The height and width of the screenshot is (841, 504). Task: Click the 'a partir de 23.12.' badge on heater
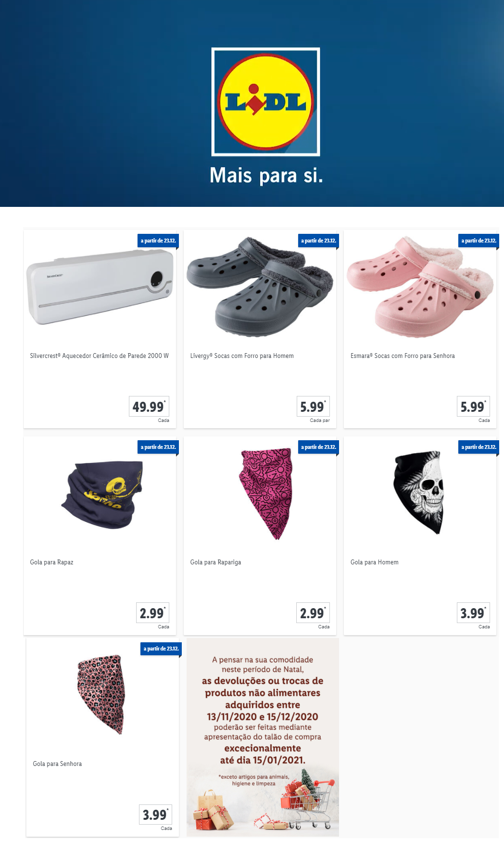point(158,241)
